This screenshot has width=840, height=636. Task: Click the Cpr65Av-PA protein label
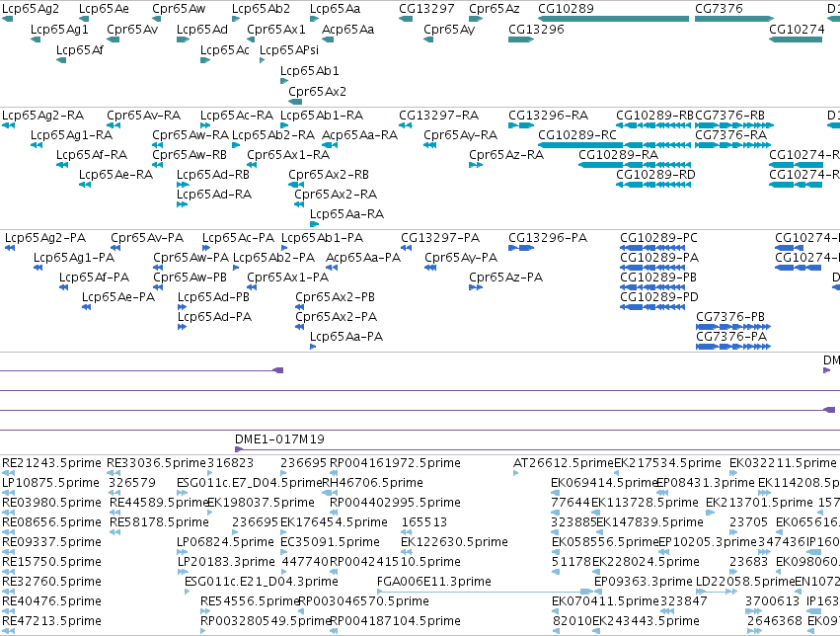(147, 238)
